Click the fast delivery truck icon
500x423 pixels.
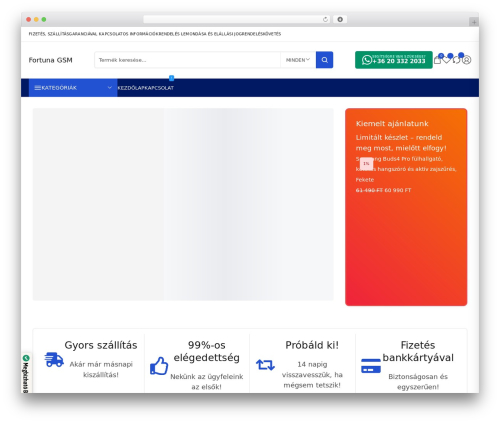click(54, 360)
